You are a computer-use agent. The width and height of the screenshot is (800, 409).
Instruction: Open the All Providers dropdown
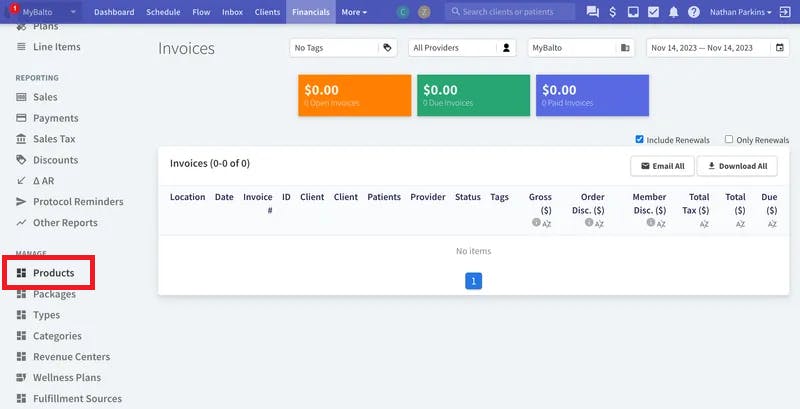(462, 47)
